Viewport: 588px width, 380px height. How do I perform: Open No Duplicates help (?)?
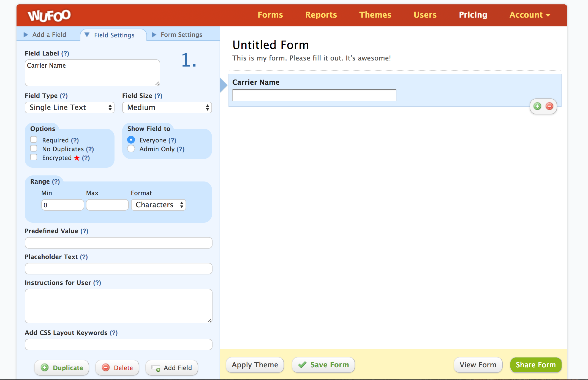[x=90, y=149]
